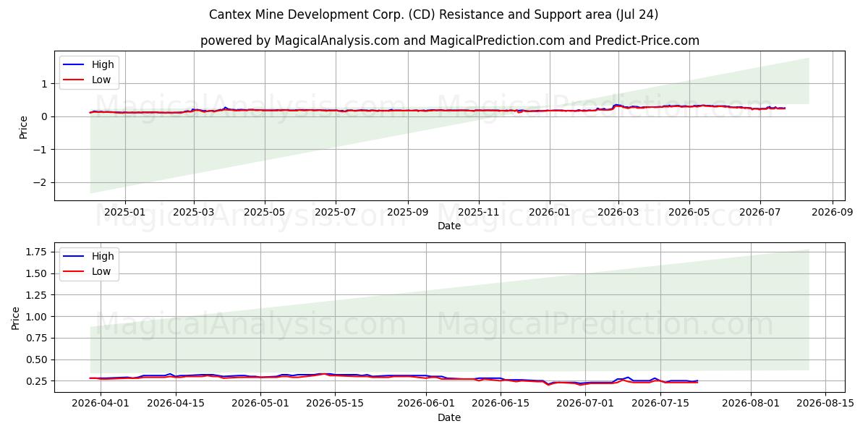This screenshot has width=868, height=434.
Task: Click the '2026-09' tick label
Action: click(832, 212)
